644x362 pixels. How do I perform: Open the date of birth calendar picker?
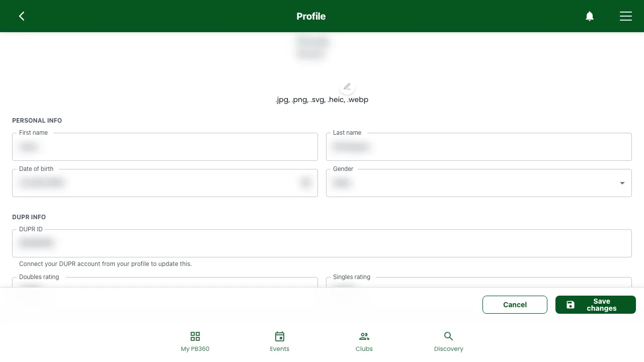click(306, 183)
